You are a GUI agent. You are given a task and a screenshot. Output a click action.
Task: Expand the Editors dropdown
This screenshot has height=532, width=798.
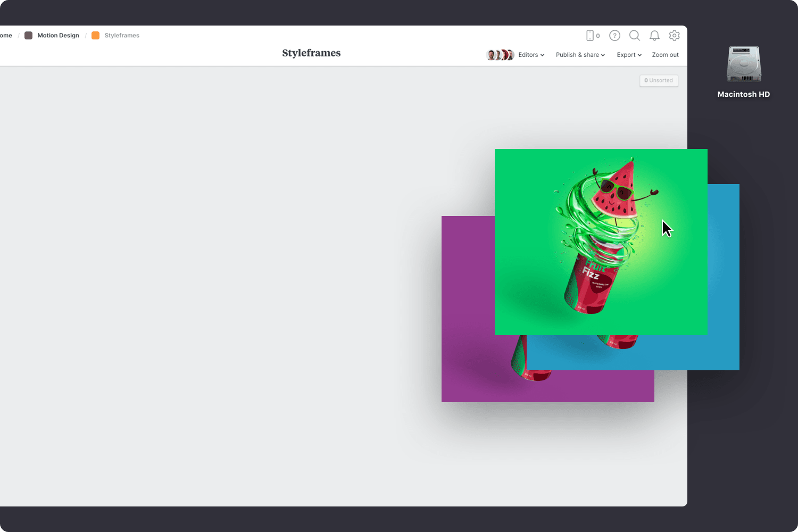tap(530, 54)
